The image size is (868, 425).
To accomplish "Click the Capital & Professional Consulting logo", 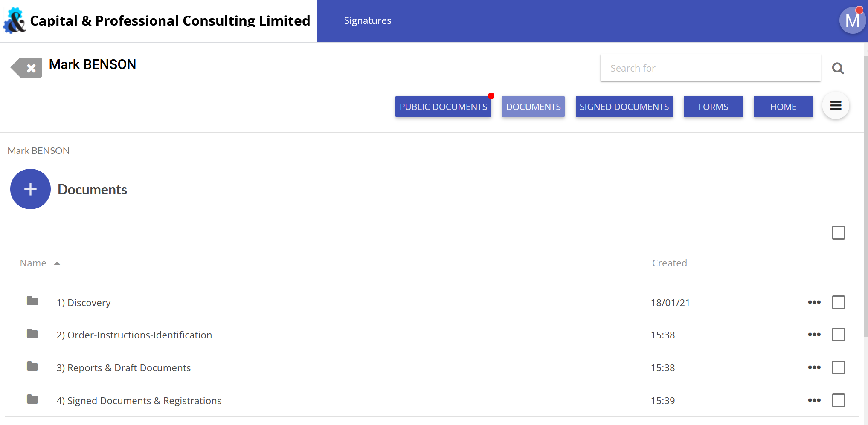I will 14,20.
